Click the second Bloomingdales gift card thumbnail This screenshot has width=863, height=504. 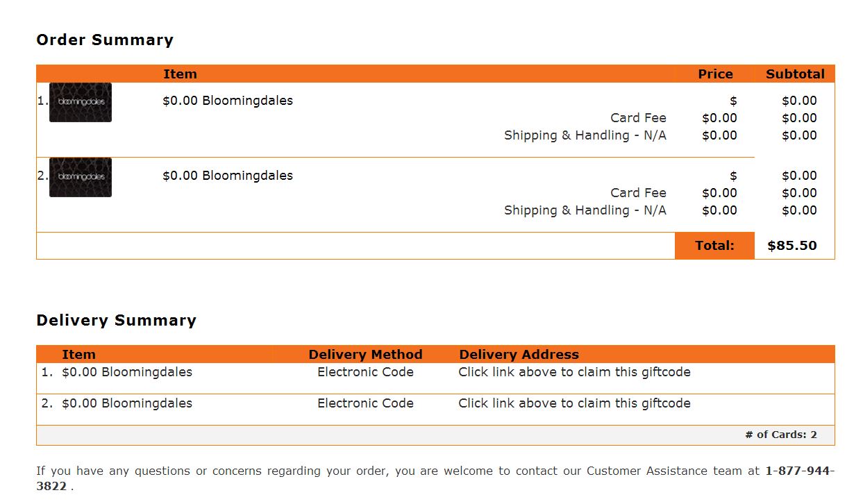81,177
